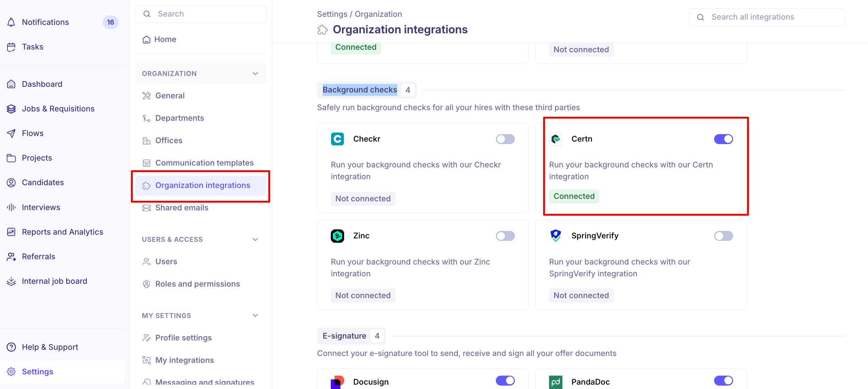The height and width of the screenshot is (389, 868).
Task: Focus the settings Search field
Action: click(201, 14)
